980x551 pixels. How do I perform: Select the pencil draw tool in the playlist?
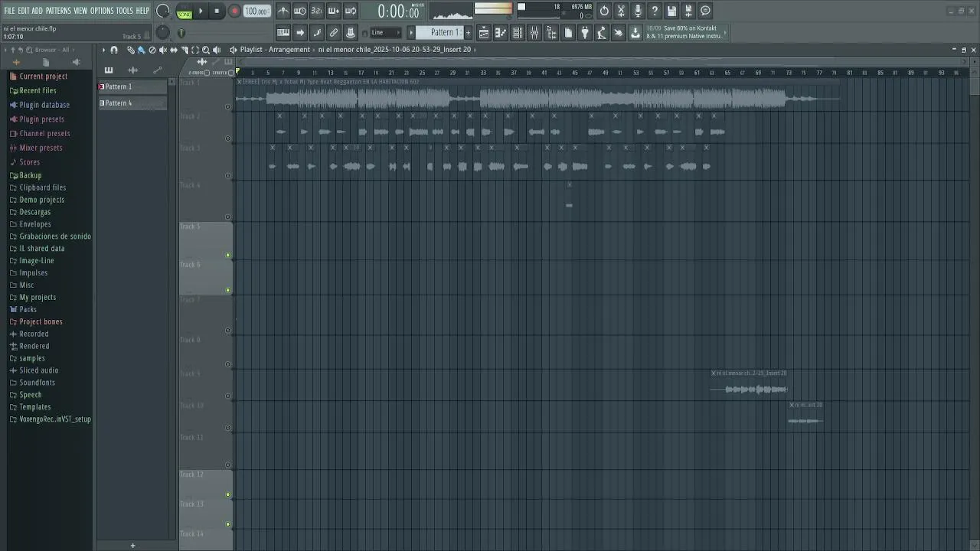coord(131,50)
